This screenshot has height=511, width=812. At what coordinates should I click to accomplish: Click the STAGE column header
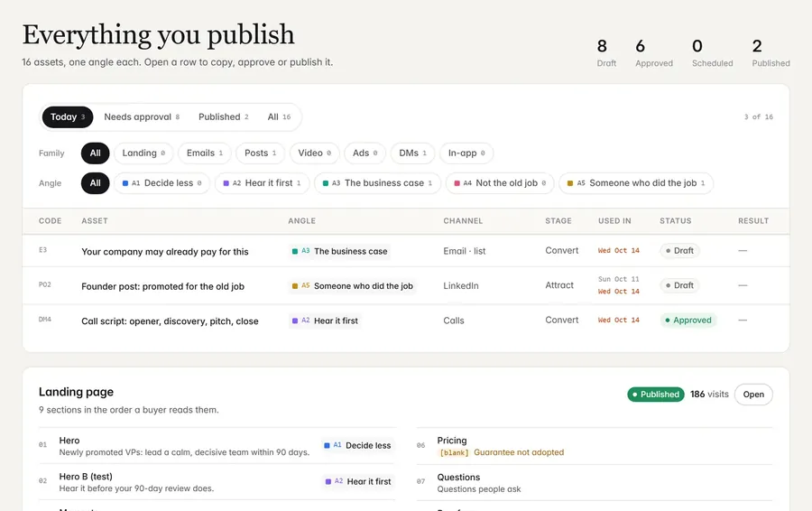click(558, 221)
